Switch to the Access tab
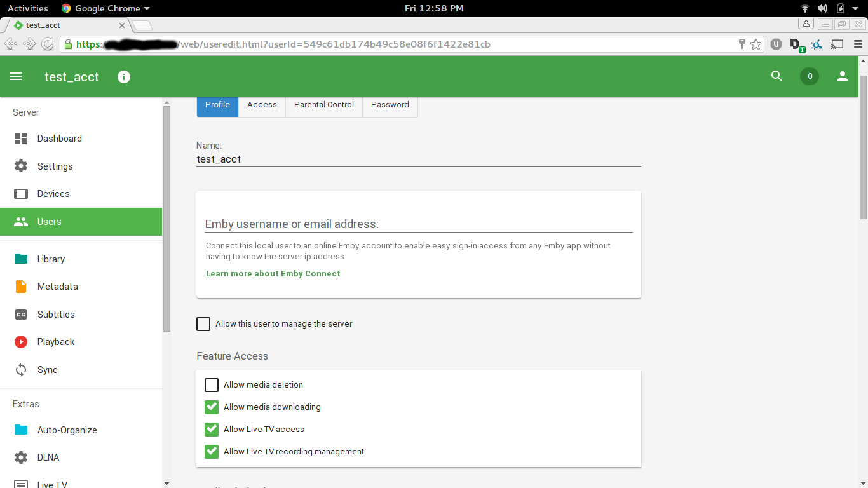Screen dimensions: 868x488 262,105
